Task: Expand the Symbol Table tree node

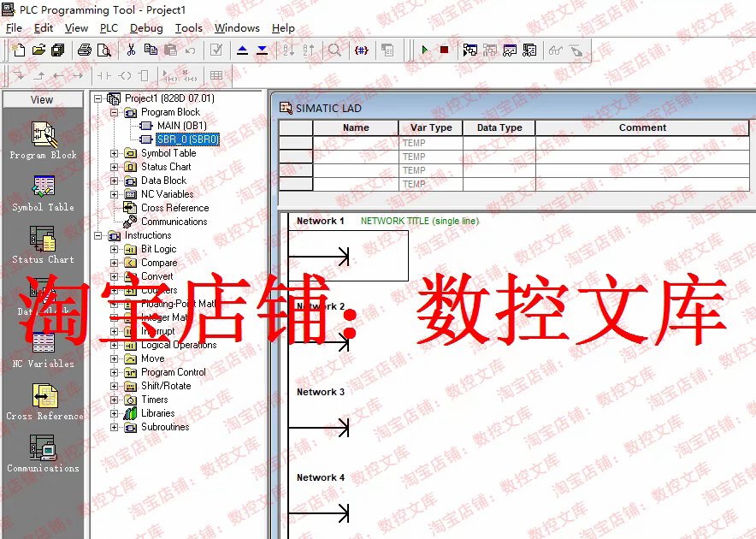Action: coord(115,153)
